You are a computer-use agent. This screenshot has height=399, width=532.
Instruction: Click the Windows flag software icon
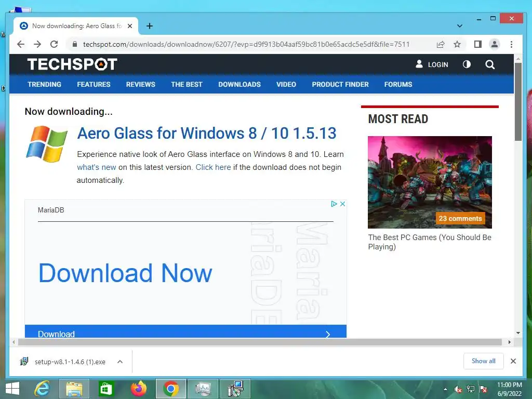tap(47, 144)
